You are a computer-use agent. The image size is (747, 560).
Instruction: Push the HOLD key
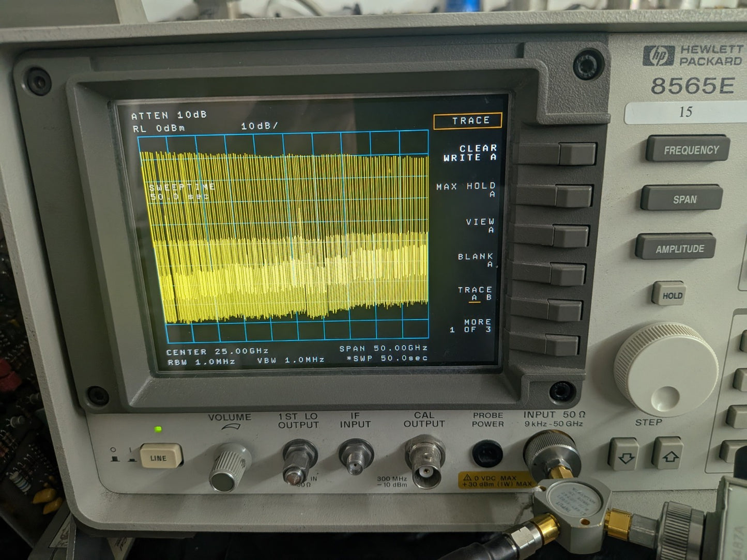669,294
